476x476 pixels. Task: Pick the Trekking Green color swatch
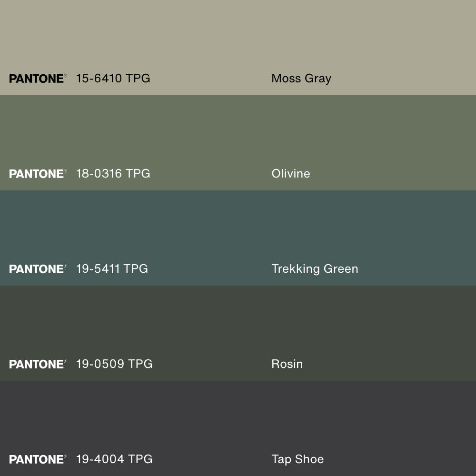coord(238,228)
